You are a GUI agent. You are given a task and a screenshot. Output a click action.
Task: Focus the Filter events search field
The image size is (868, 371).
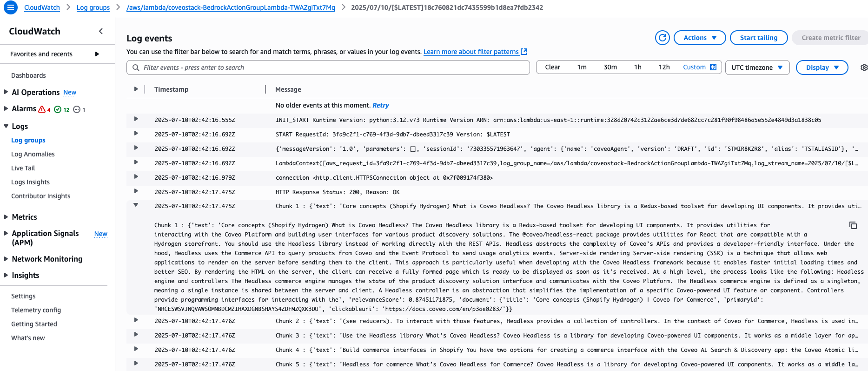328,67
